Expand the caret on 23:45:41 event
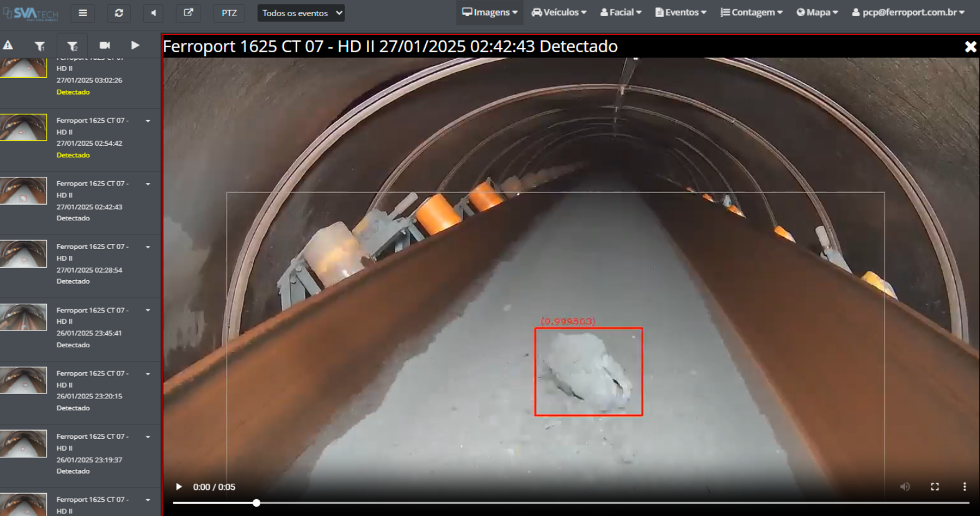 [148, 311]
